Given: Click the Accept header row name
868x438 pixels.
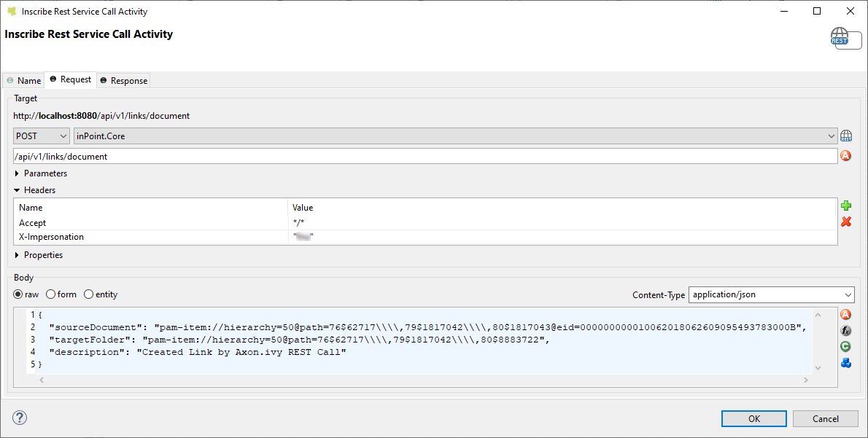Looking at the screenshot, I should [x=33, y=223].
